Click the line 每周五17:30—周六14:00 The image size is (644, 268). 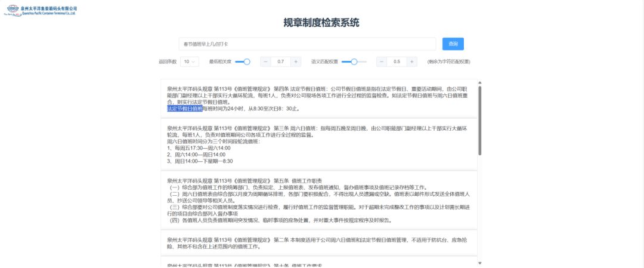[x=199, y=148]
